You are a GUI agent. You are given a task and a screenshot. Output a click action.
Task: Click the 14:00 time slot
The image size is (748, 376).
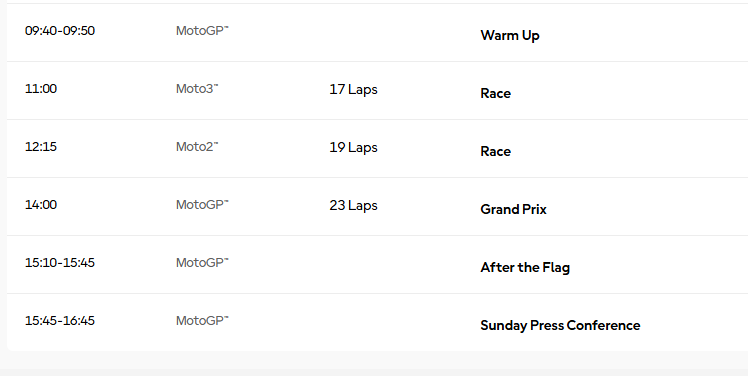coord(41,205)
